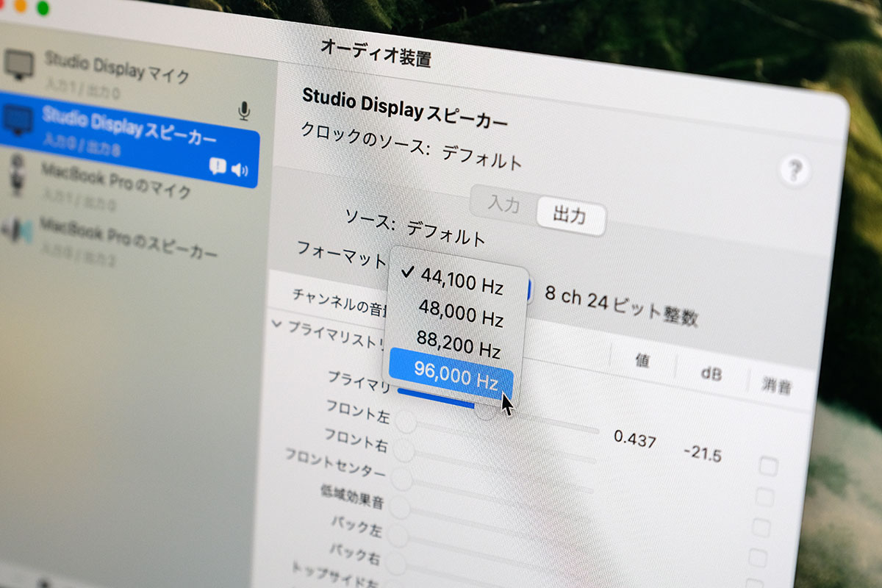Click the フロント右 volume slider knob

coord(404,450)
